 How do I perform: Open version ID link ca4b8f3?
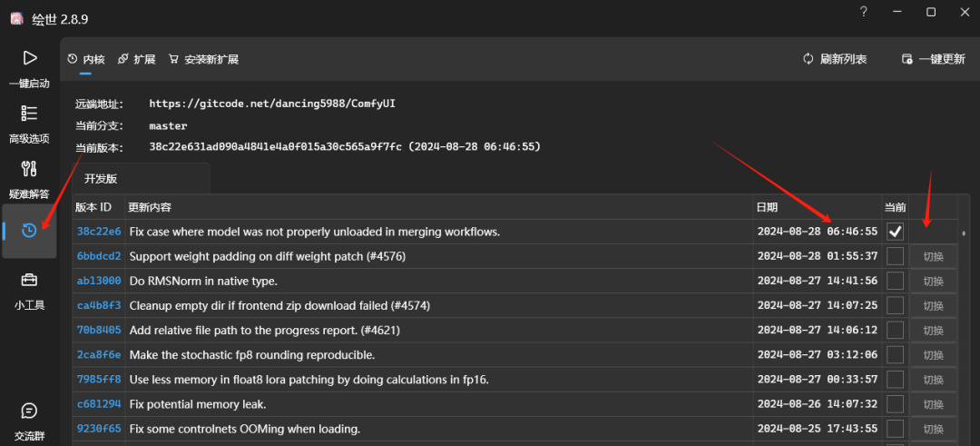(x=99, y=305)
